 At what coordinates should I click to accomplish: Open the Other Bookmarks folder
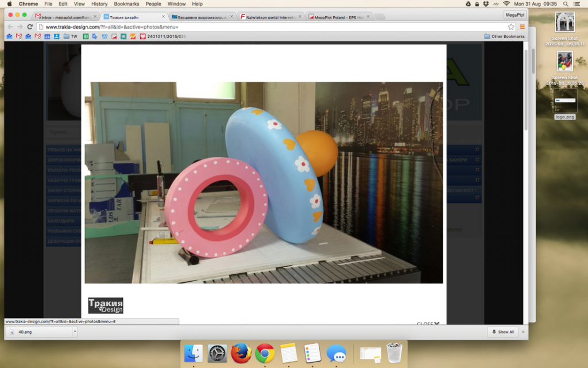(504, 36)
